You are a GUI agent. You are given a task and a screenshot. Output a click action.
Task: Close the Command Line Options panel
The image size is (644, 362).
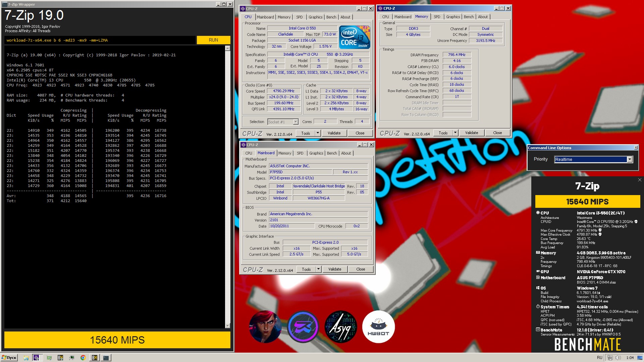(x=636, y=148)
